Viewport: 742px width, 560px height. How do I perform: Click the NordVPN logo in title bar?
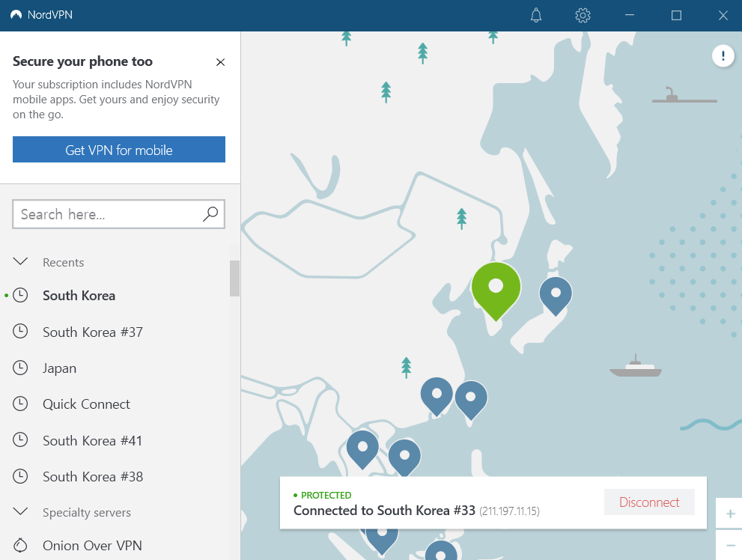coord(16,15)
